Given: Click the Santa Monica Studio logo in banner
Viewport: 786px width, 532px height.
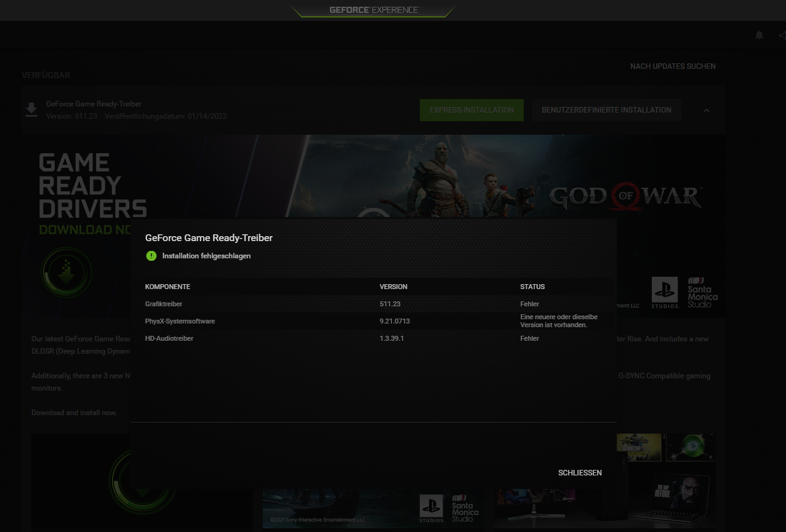Looking at the screenshot, I should pos(702,293).
